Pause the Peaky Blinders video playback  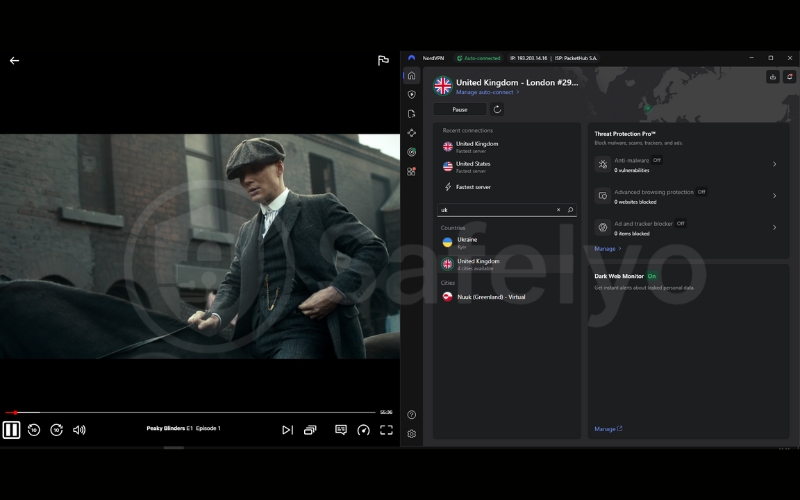coord(11,430)
